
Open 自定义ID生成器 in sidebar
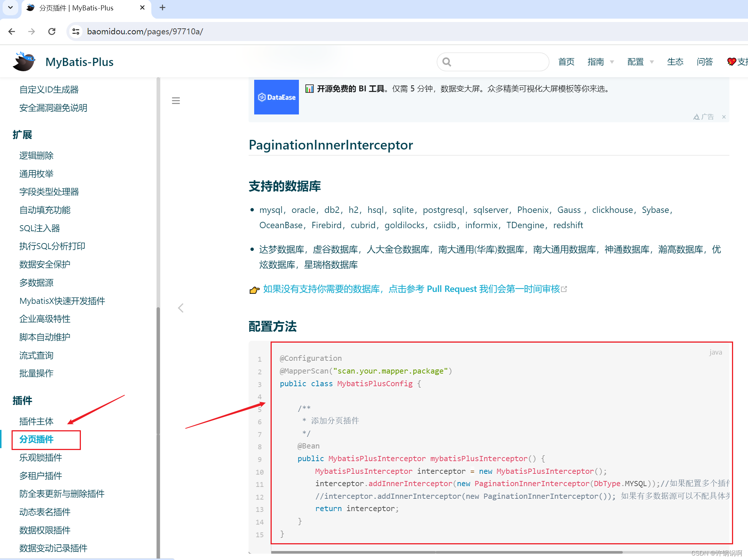(x=49, y=89)
